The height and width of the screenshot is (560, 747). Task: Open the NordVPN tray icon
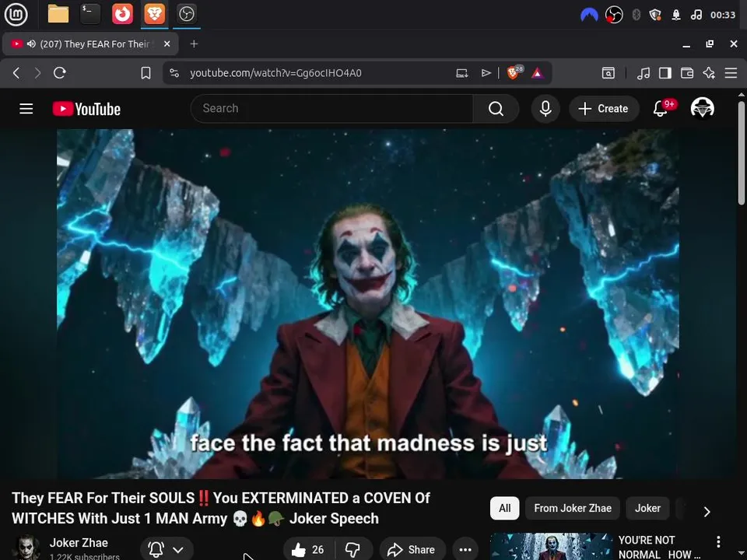point(589,15)
